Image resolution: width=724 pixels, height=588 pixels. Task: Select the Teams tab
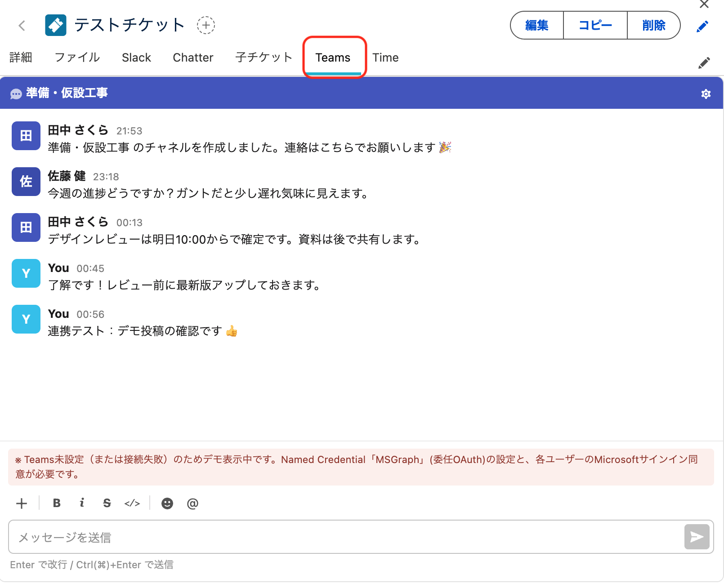[x=333, y=58]
